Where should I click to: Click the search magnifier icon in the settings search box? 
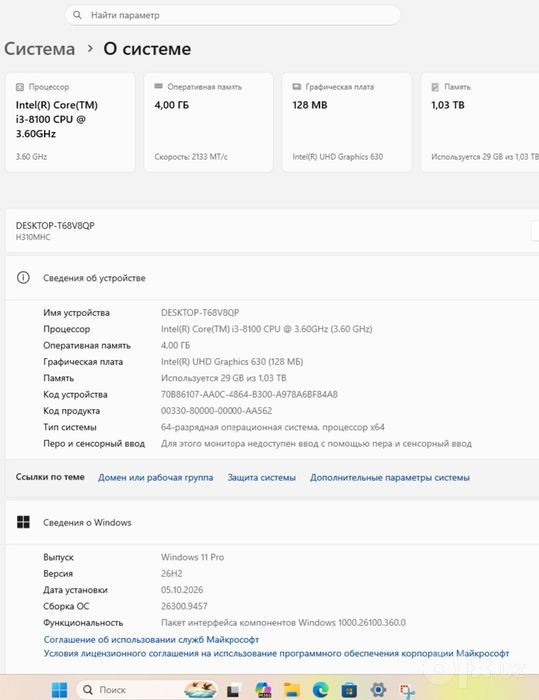coord(77,15)
